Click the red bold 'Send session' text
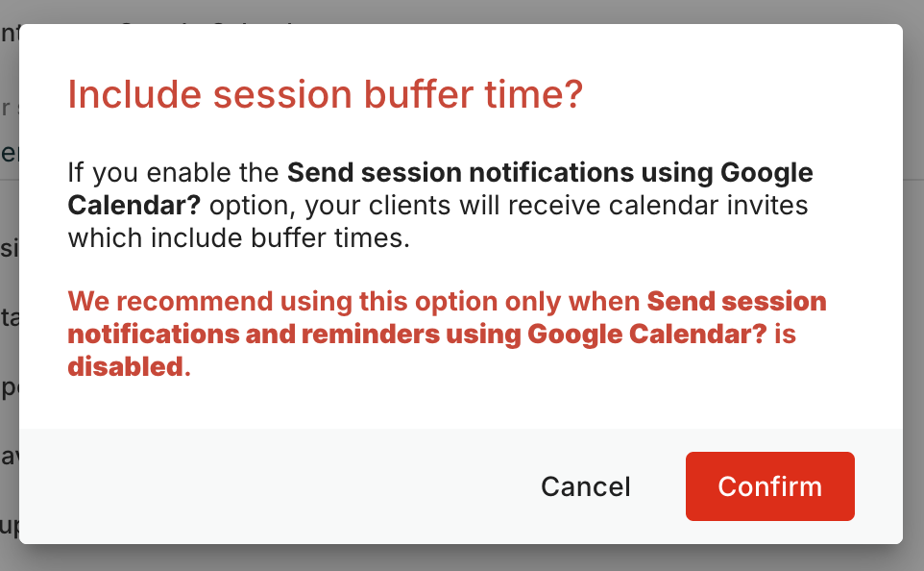The width and height of the screenshot is (924, 571). point(736,301)
